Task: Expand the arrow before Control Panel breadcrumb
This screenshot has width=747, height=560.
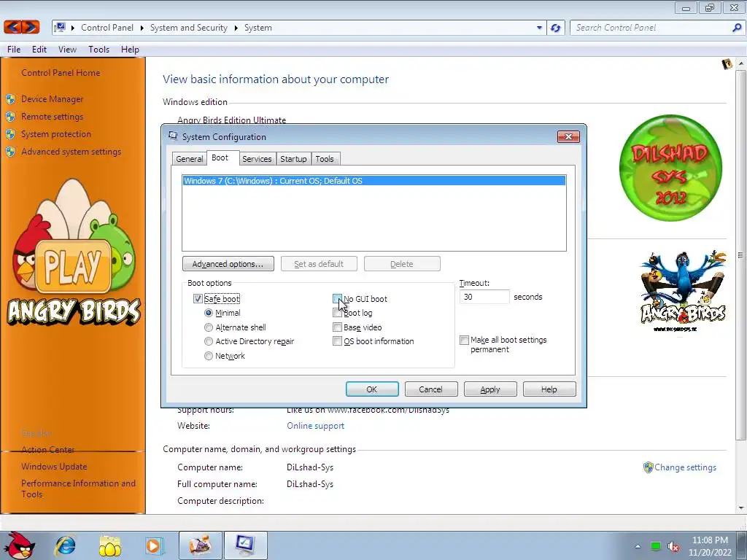Action: pyautogui.click(x=73, y=28)
